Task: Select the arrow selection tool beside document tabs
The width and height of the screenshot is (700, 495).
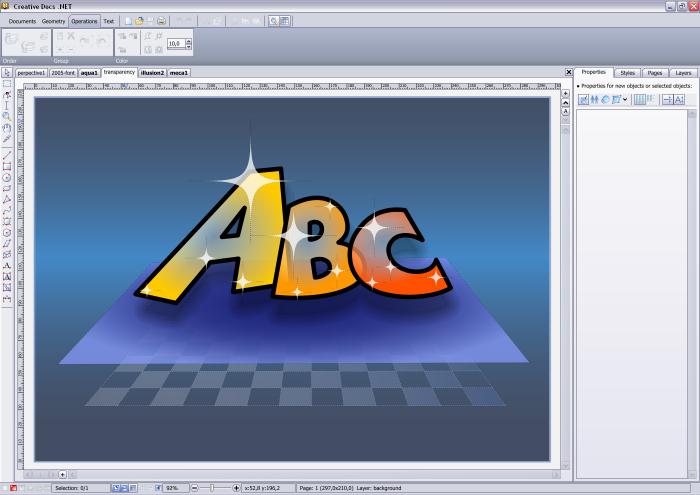Action: click(7, 72)
